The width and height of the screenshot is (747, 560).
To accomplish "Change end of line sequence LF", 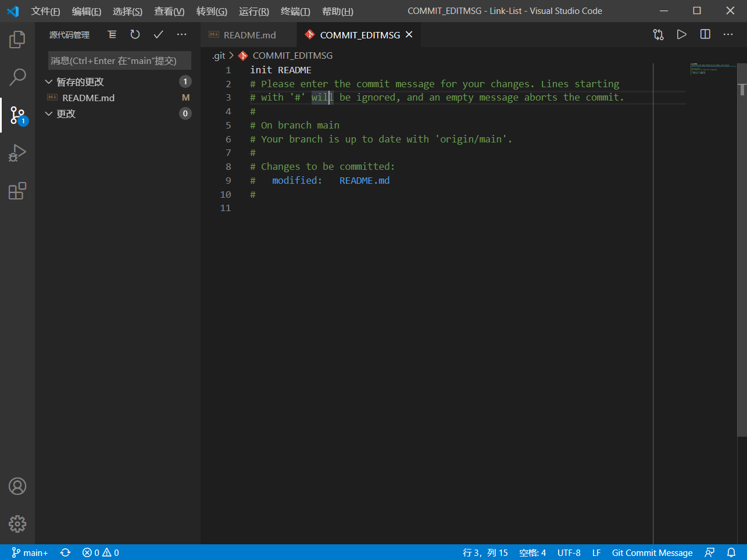I will 596,552.
